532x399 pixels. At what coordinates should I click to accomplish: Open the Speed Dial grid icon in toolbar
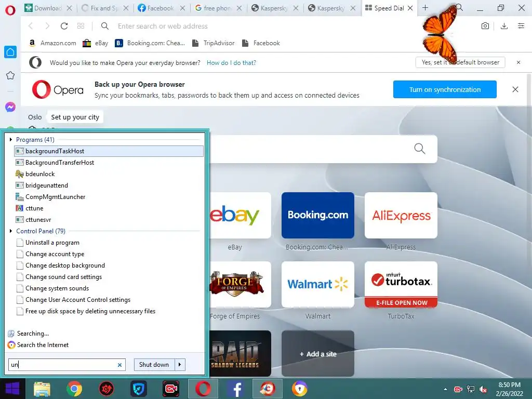point(81,26)
